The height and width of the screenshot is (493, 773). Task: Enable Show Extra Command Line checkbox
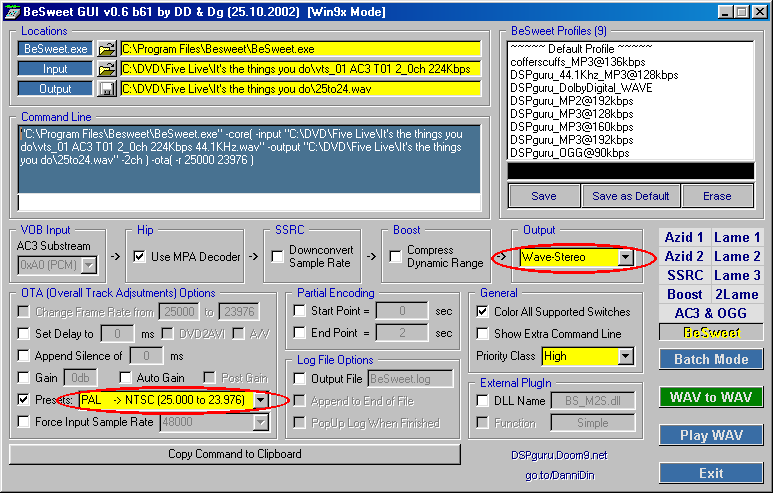click(x=483, y=334)
